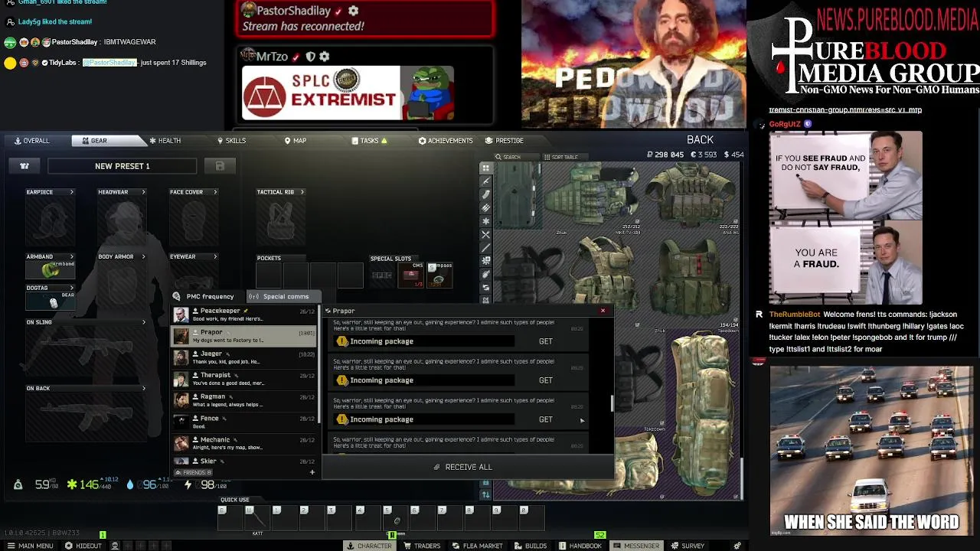The image size is (980, 551).
Task: Open the Jaeger conversation row
Action: [244, 357]
